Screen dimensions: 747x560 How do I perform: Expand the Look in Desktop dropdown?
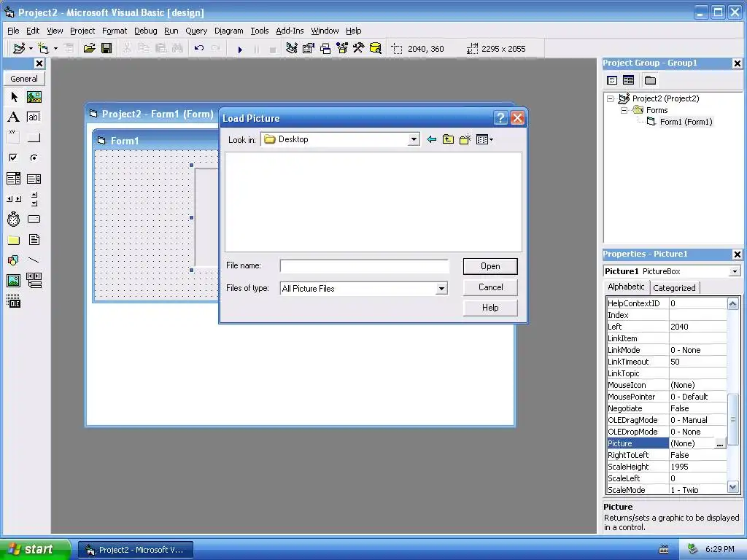point(414,139)
